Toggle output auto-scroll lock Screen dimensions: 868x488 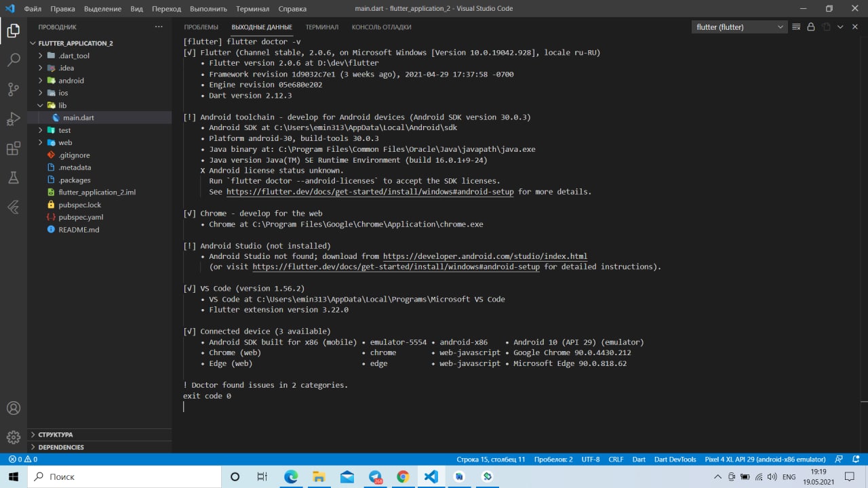(810, 27)
